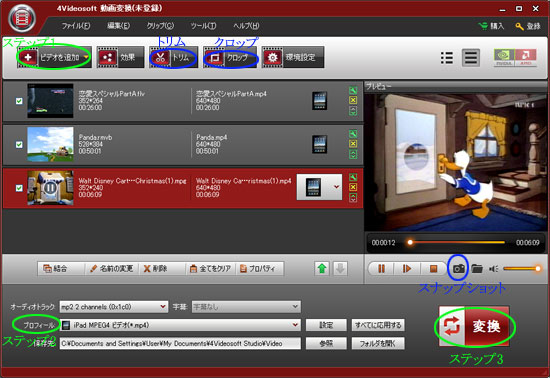Click the yellow remove icon on Walt Disney row

tap(353, 187)
